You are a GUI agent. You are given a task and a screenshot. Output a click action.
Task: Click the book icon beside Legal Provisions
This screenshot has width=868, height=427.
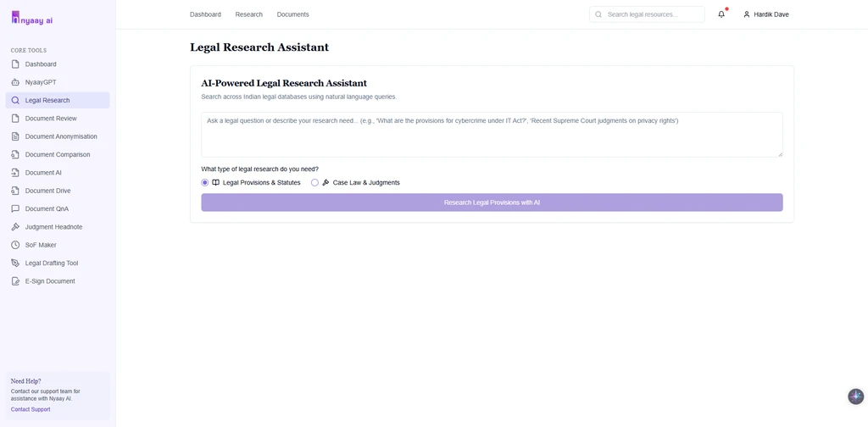point(216,182)
